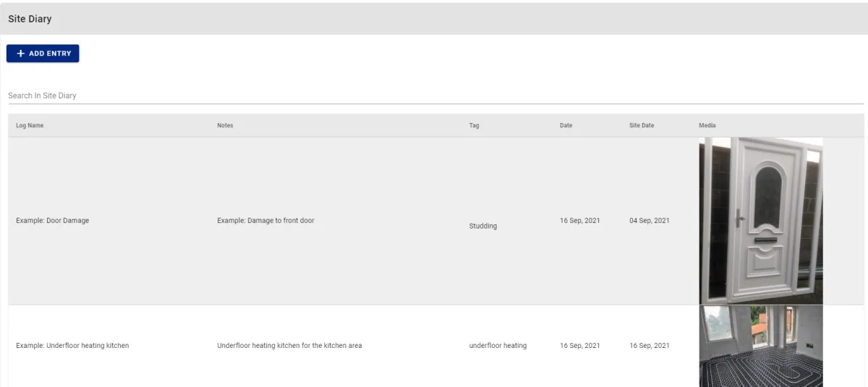Viewport: 868px width, 387px height.
Task: Sort by the Notes column header
Action: (x=225, y=125)
